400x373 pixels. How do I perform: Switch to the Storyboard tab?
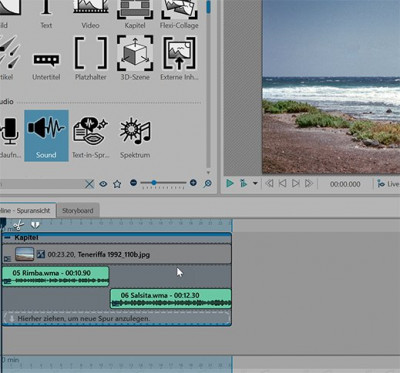coord(78,211)
